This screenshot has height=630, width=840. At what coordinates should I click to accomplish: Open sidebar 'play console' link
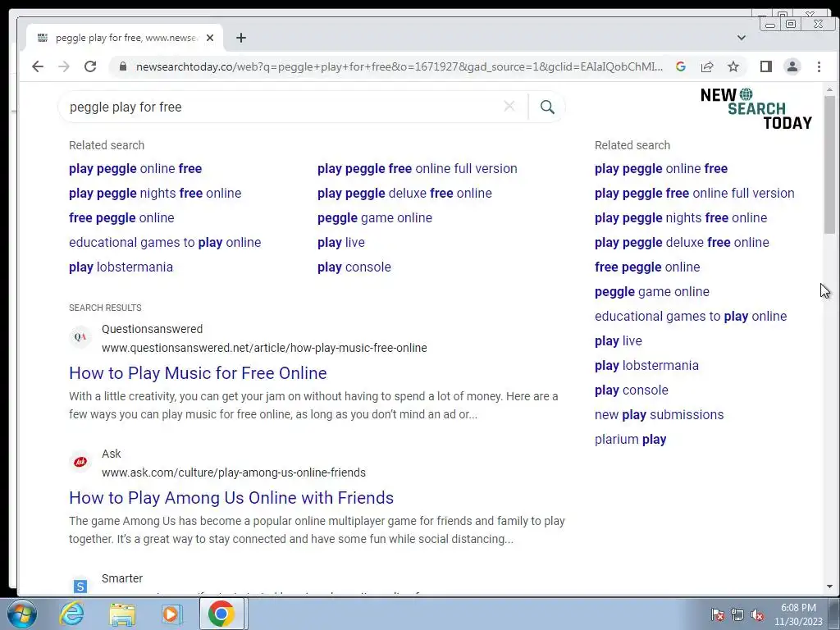coord(632,390)
